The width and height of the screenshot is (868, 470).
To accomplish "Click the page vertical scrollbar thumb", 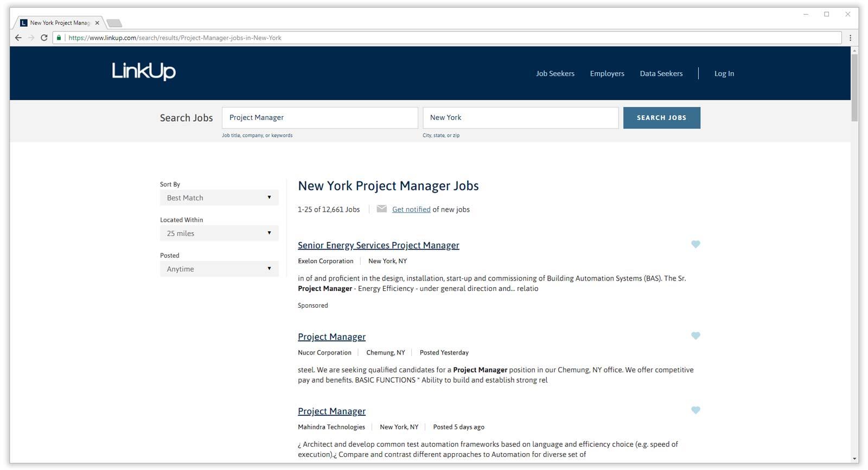I will coord(854,87).
